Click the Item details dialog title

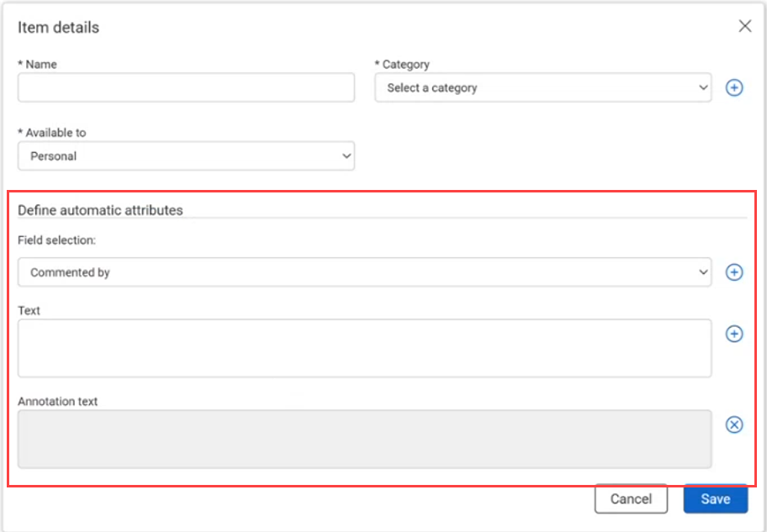58,27
